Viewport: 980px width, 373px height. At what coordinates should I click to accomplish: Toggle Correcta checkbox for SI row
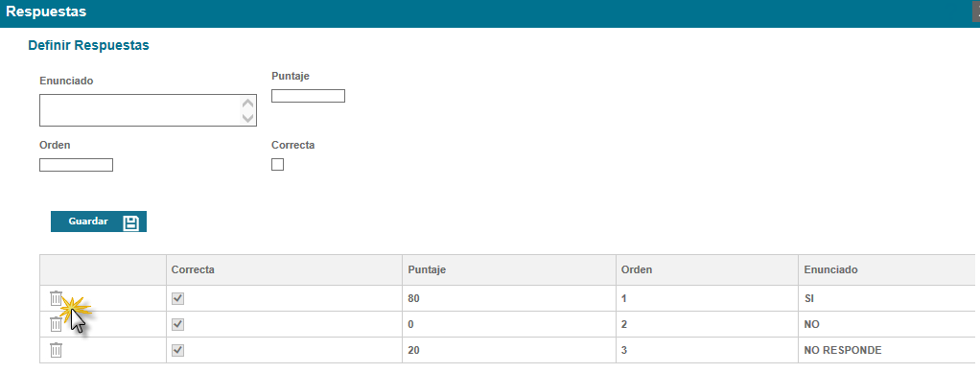[177, 298]
